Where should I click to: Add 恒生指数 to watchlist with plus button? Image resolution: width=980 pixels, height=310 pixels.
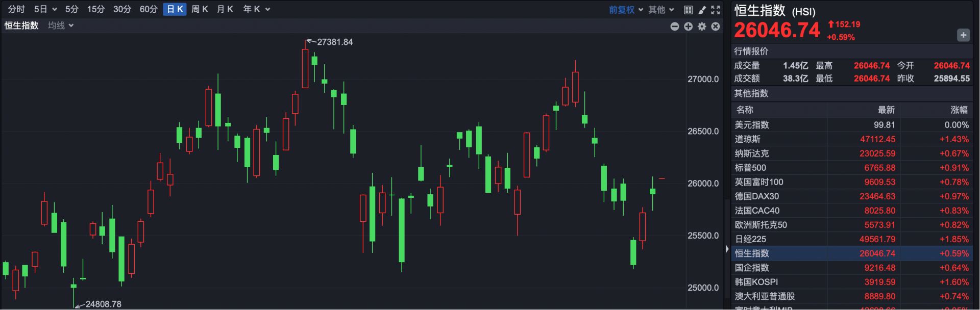(963, 35)
